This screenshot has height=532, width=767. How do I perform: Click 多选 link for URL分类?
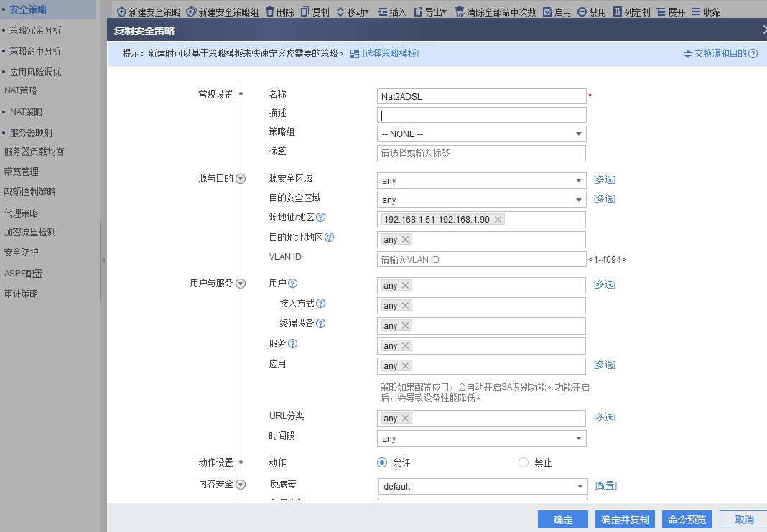(605, 417)
